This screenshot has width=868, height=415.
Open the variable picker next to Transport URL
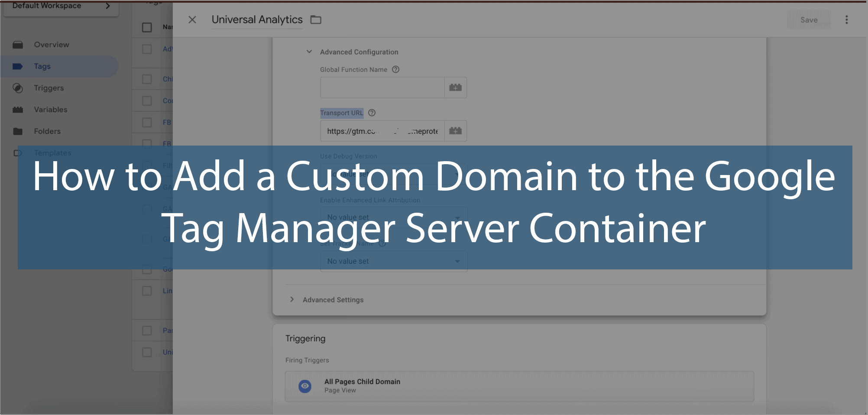pyautogui.click(x=455, y=130)
